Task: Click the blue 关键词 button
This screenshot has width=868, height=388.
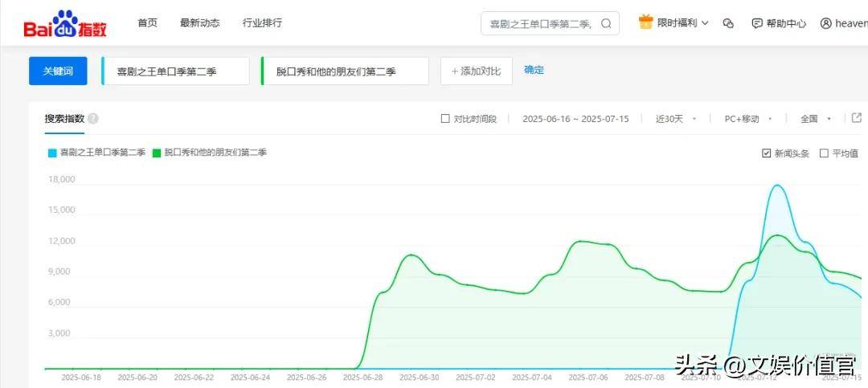Action: [x=58, y=71]
